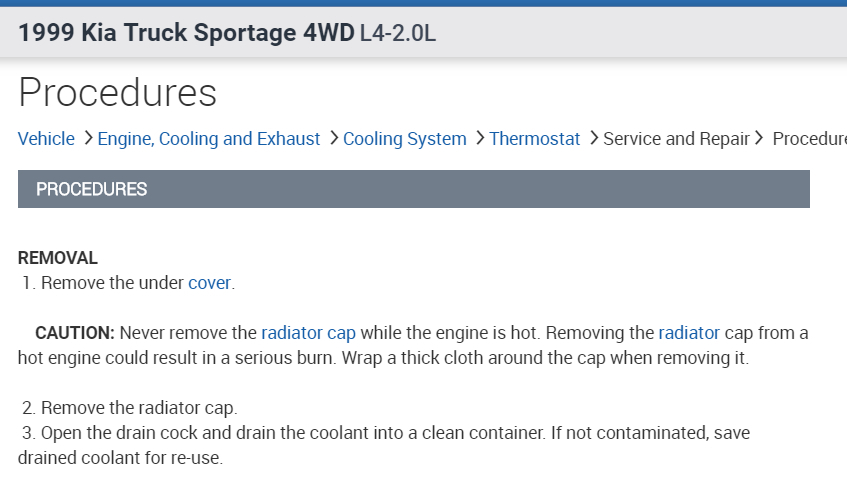Click the chevron before Thermostat breadcrumb
The width and height of the screenshot is (847, 488).
480,138
